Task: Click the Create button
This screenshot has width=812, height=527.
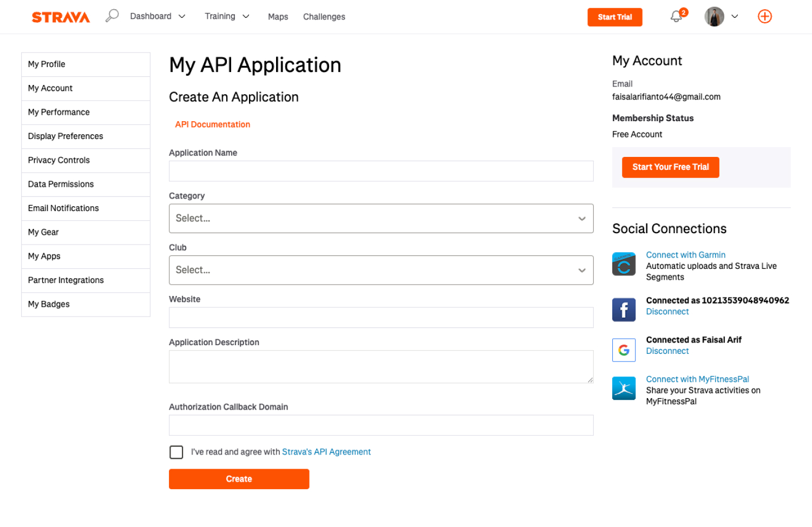Action: click(239, 479)
